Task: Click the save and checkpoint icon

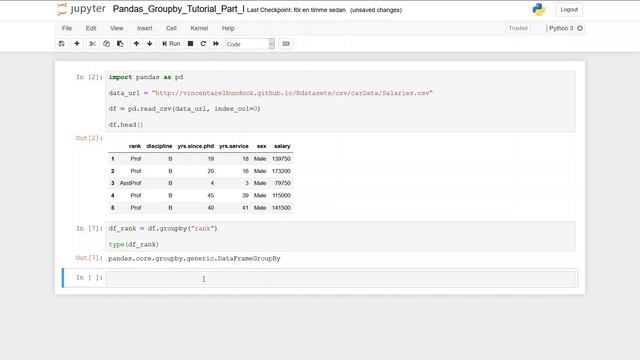Action: click(x=62, y=44)
